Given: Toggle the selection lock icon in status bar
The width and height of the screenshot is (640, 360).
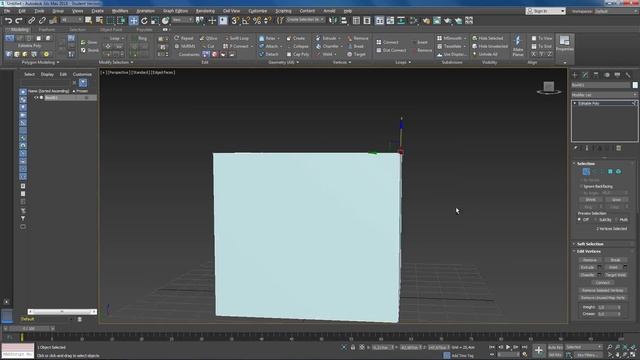Looking at the screenshot, I should click(353, 347).
